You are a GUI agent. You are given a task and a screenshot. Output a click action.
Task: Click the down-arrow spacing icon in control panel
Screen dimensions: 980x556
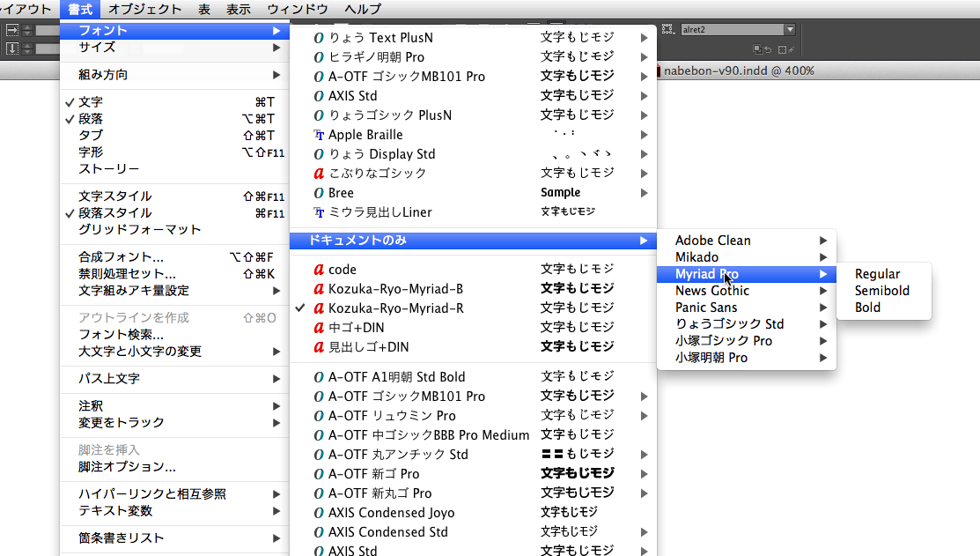11,48
